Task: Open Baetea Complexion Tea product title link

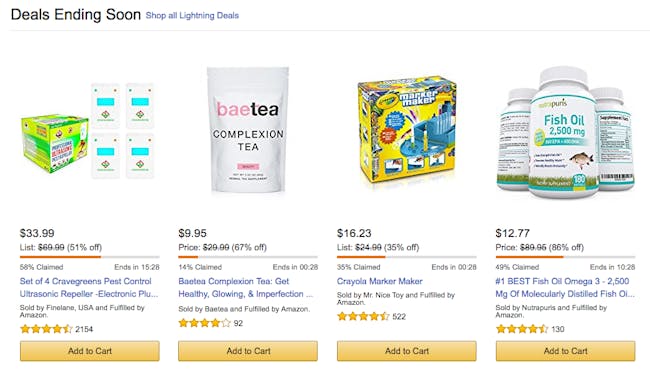Action: (x=245, y=287)
